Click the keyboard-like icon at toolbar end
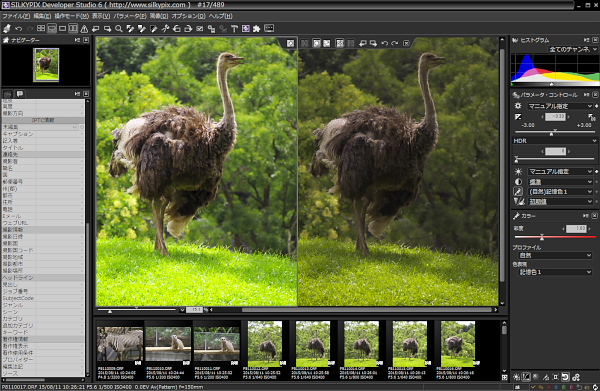Screen dimensions: 600x391 tap(269, 29)
